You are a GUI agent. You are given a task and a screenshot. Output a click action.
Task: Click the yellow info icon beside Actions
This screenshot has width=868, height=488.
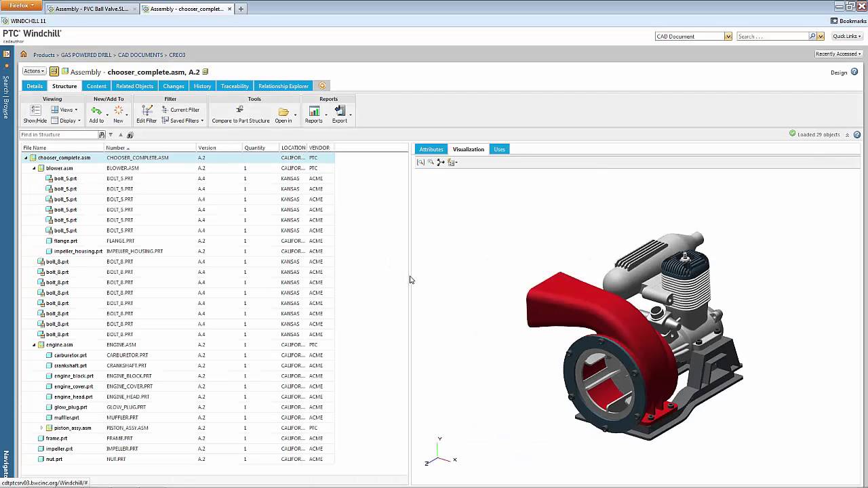(54, 71)
